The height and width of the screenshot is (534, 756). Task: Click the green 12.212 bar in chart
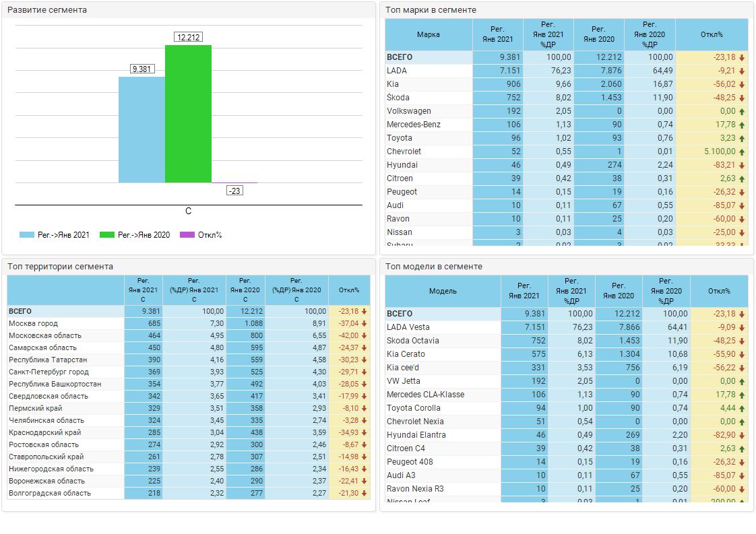(x=189, y=114)
